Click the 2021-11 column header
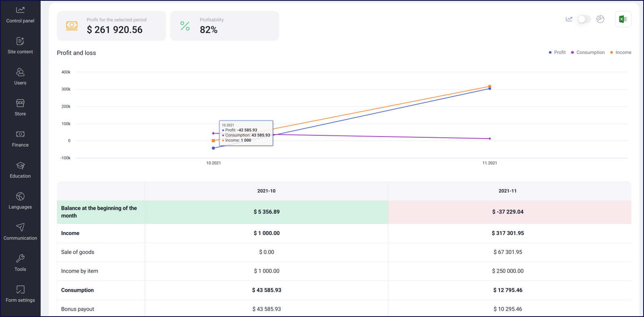This screenshot has width=644, height=317. click(x=508, y=191)
